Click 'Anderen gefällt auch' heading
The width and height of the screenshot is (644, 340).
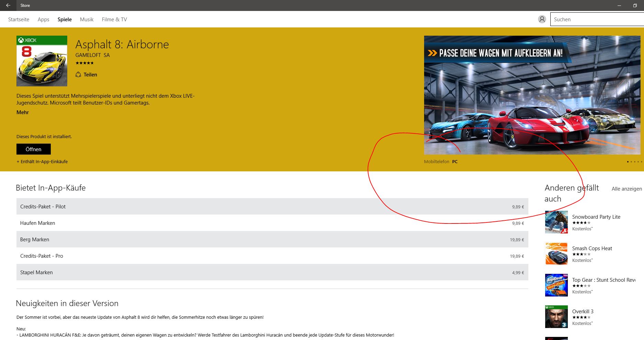pos(572,193)
